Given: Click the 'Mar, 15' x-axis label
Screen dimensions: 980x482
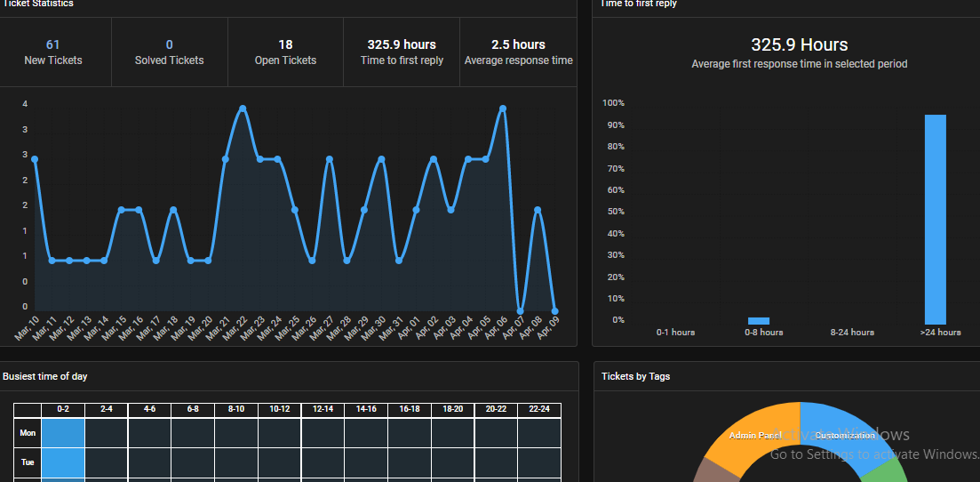Looking at the screenshot, I should [x=115, y=329].
